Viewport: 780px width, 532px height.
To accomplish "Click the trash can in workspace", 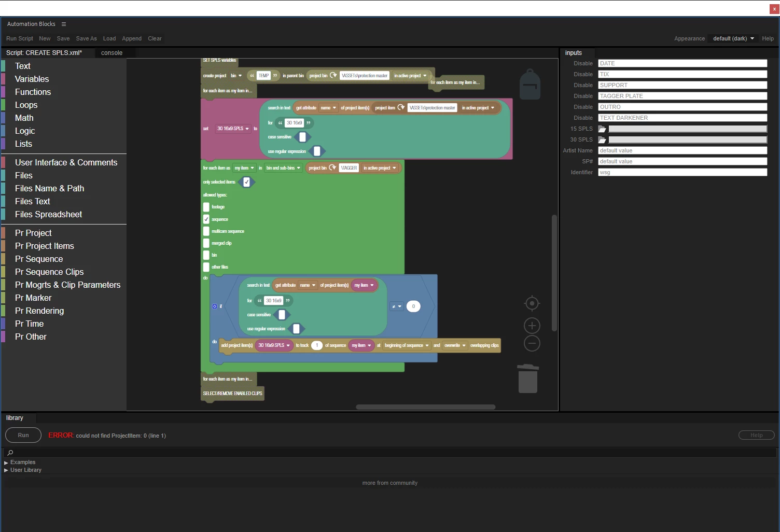I will [528, 378].
